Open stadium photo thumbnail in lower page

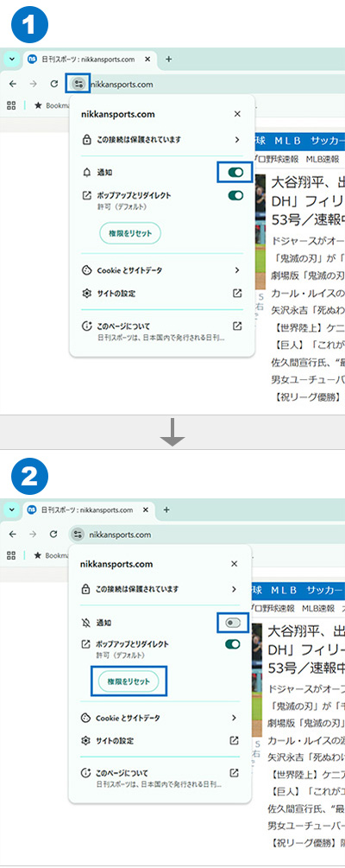[x=257, y=682]
